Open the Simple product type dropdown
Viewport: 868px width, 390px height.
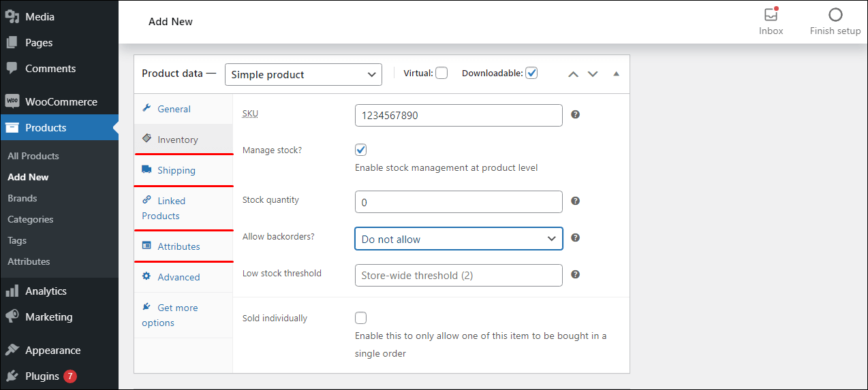[303, 74]
